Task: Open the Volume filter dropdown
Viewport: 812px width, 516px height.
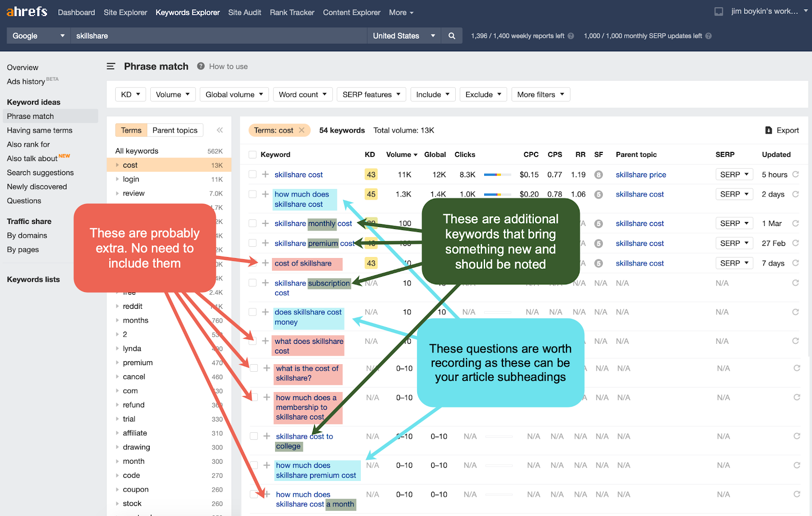Action: pos(173,94)
